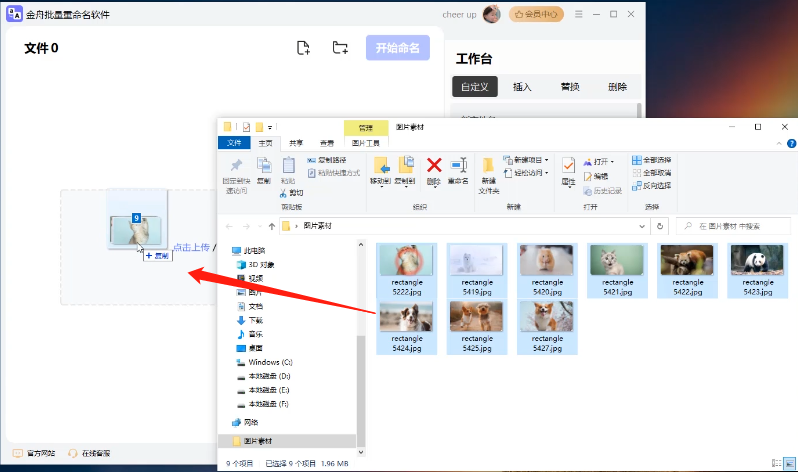Select 下载 in navigation pane
This screenshot has height=472, width=798.
[250, 320]
